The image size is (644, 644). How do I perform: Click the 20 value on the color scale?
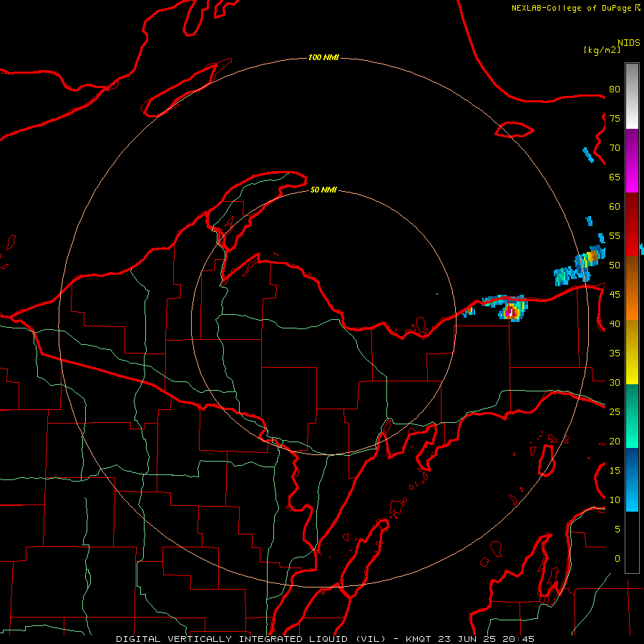(615, 441)
